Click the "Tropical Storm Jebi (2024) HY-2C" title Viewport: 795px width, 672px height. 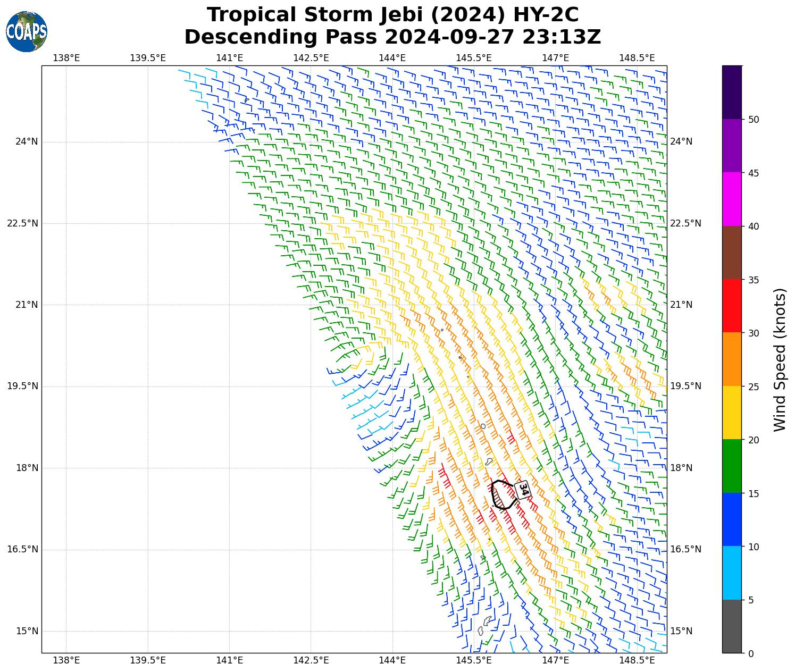pyautogui.click(x=392, y=15)
